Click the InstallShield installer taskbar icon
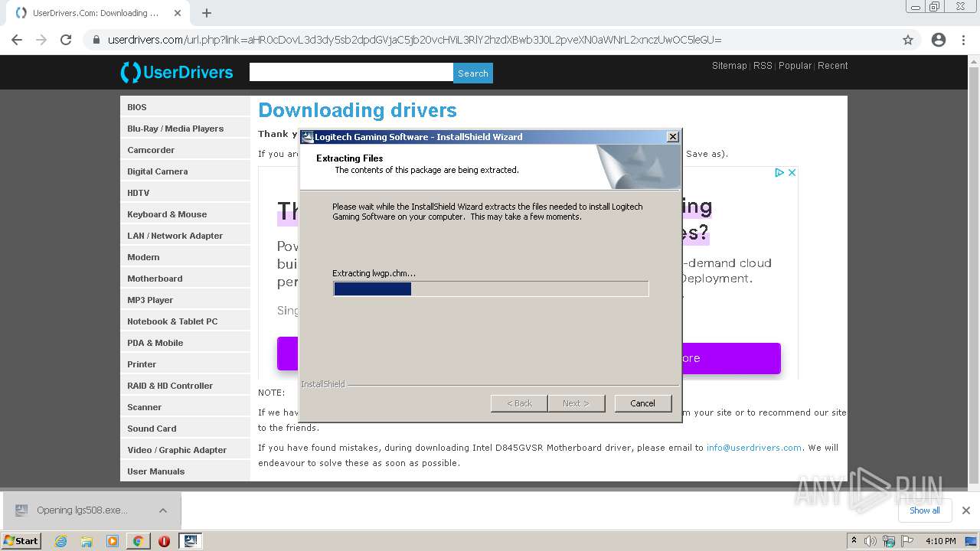This screenshot has height=551, width=980. 191,541
